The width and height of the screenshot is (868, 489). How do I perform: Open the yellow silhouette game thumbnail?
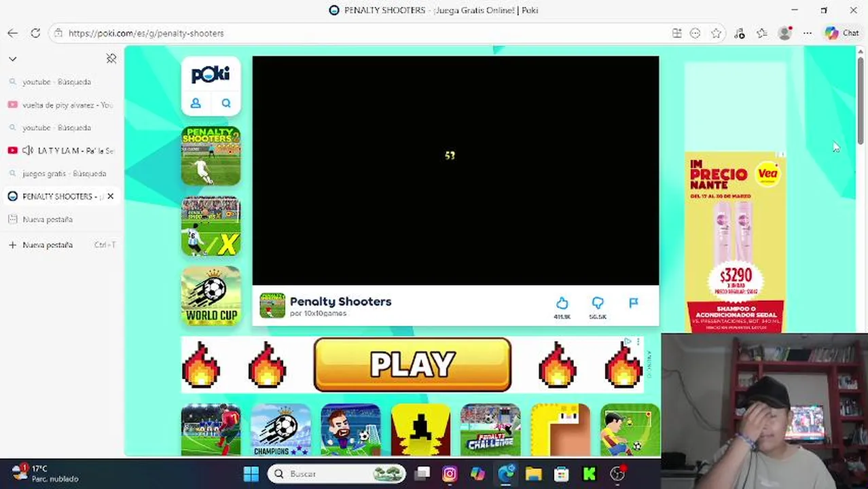coord(420,430)
